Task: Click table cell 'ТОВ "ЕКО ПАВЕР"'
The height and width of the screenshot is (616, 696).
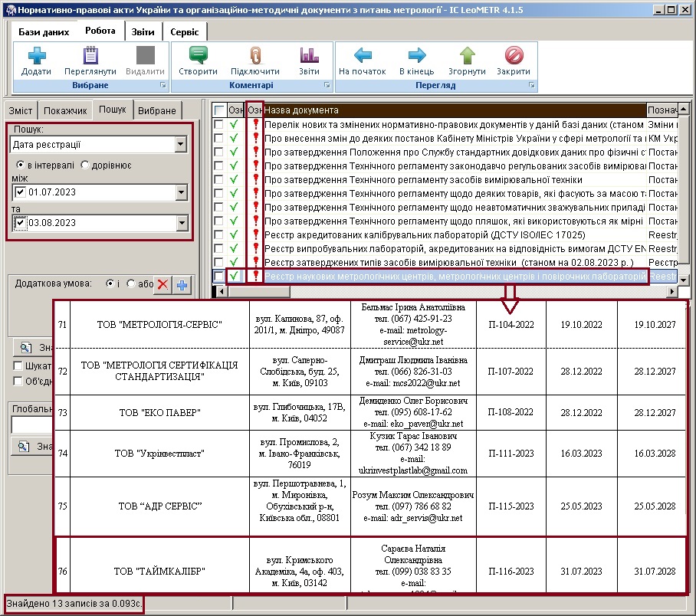Action: pyautogui.click(x=159, y=413)
